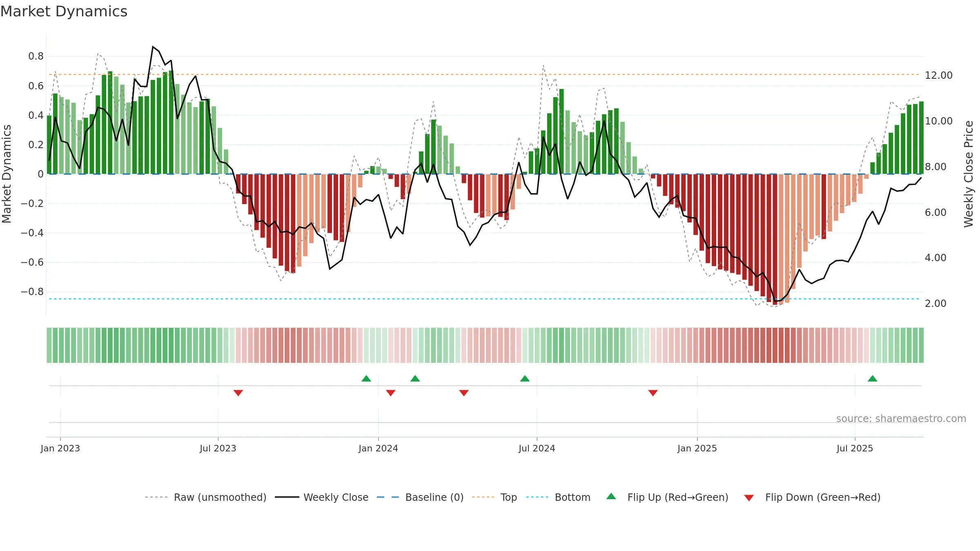Click the Market Dynamics chart title

tap(64, 11)
